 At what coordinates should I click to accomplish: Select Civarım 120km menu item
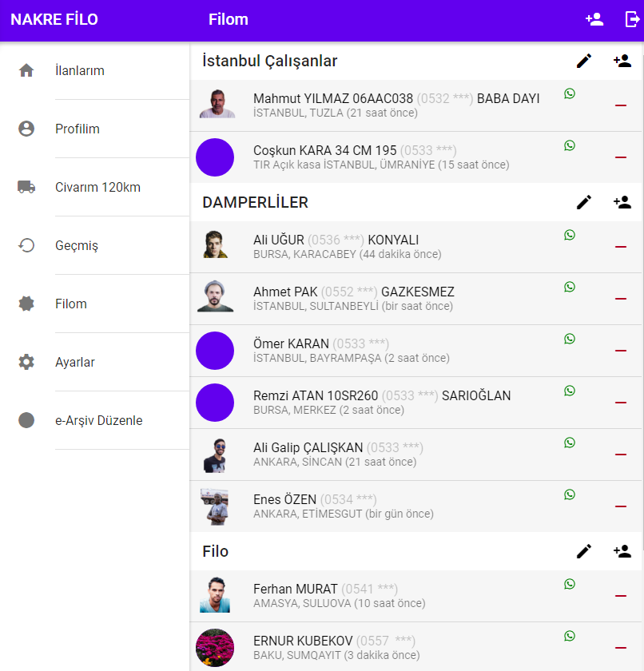pyautogui.click(x=97, y=187)
